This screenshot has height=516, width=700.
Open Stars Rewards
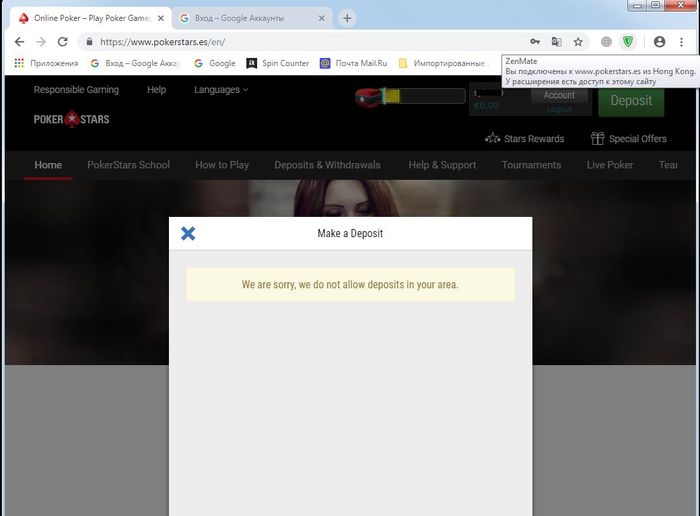525,139
